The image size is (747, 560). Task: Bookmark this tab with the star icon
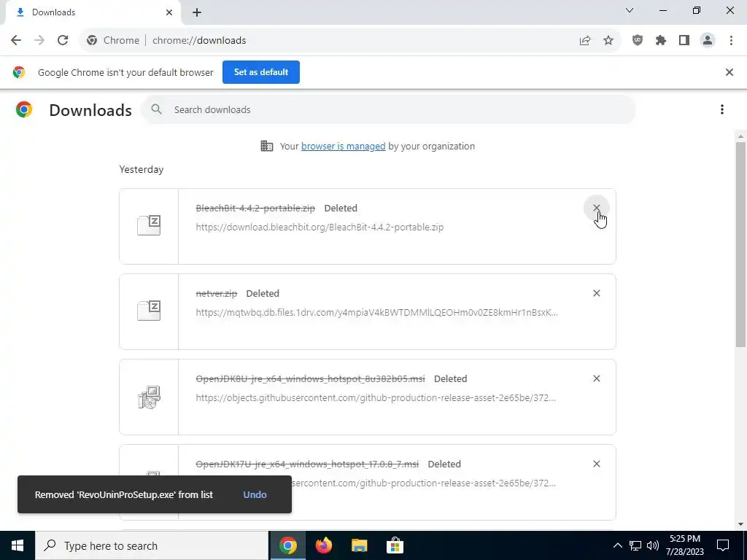[608, 41]
